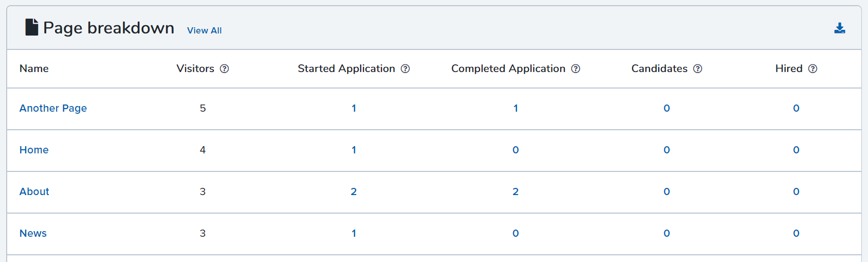Open the About page link
The image size is (868, 262).
34,191
